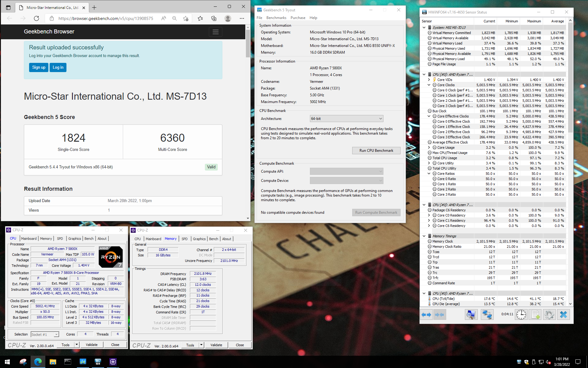
Task: Open the Windows Start menu
Action: pos(7,362)
